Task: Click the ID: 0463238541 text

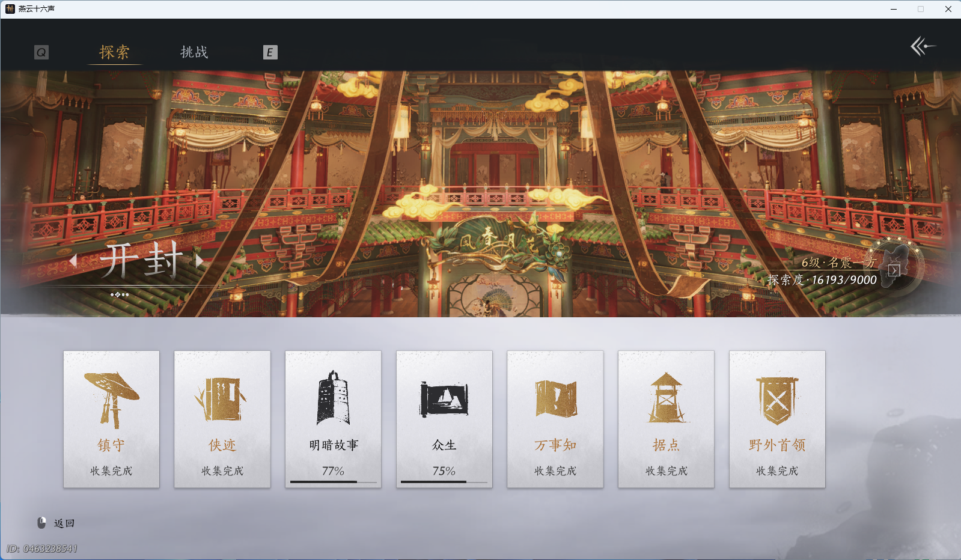Action: coord(42,549)
